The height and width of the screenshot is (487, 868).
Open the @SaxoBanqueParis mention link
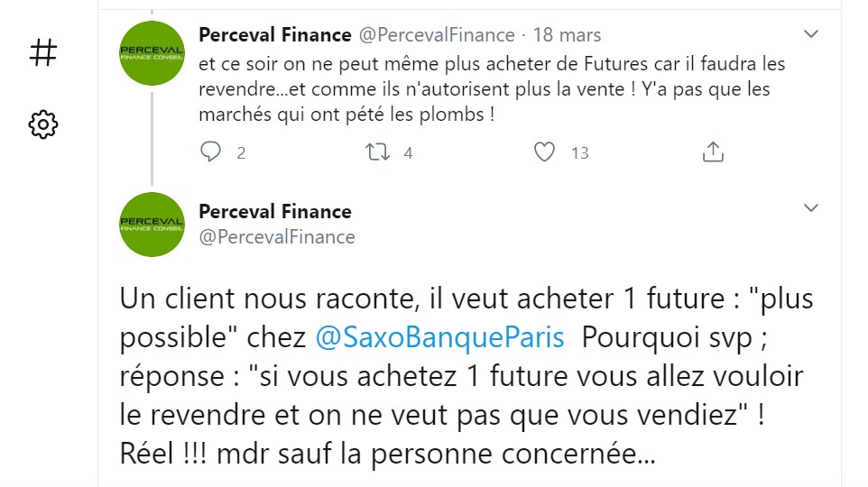click(439, 337)
